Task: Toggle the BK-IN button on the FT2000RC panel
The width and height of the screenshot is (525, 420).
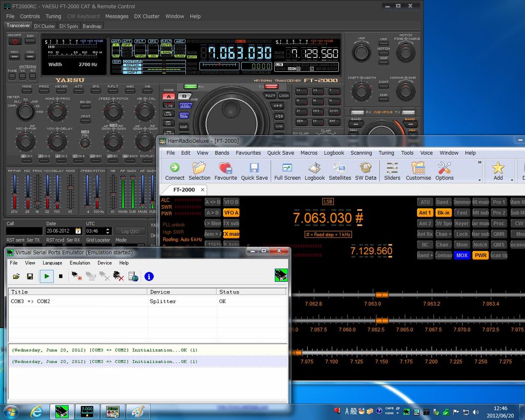Action: pos(85,107)
